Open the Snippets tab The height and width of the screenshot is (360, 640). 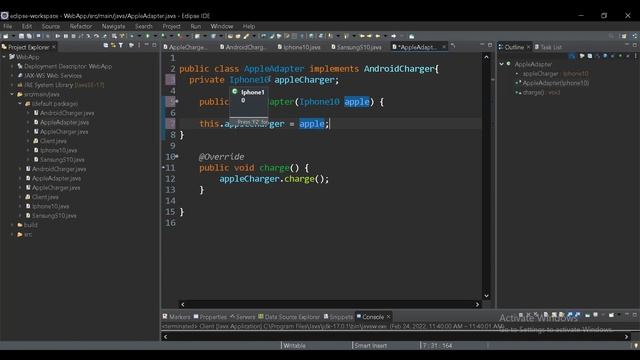pos(338,317)
